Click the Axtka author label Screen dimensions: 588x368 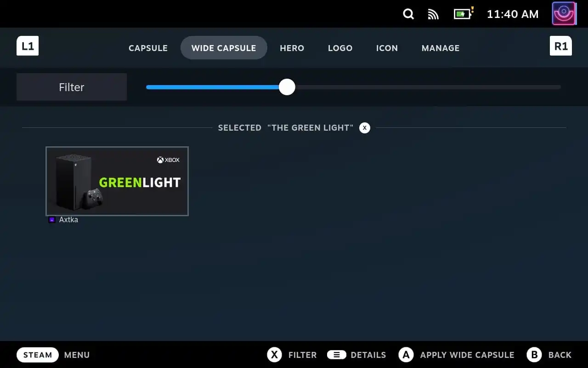68,220
